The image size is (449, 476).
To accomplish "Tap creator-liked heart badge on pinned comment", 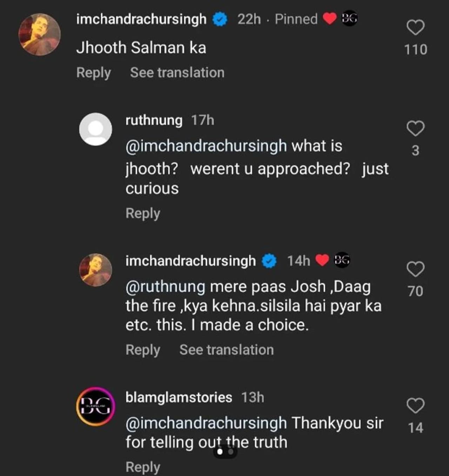I will pos(329,19).
